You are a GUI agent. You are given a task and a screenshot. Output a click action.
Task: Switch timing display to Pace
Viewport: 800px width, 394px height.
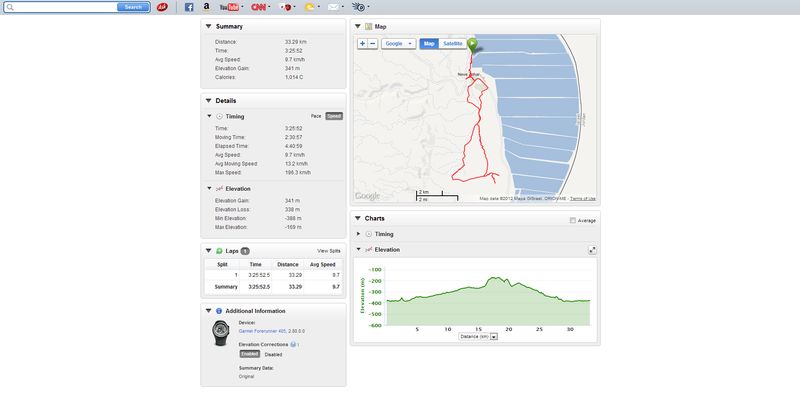(316, 116)
